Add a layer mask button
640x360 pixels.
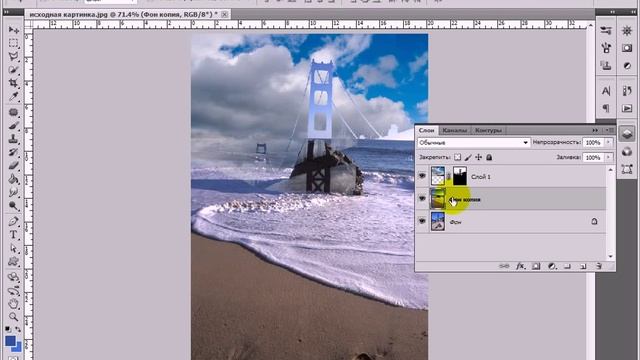click(536, 266)
